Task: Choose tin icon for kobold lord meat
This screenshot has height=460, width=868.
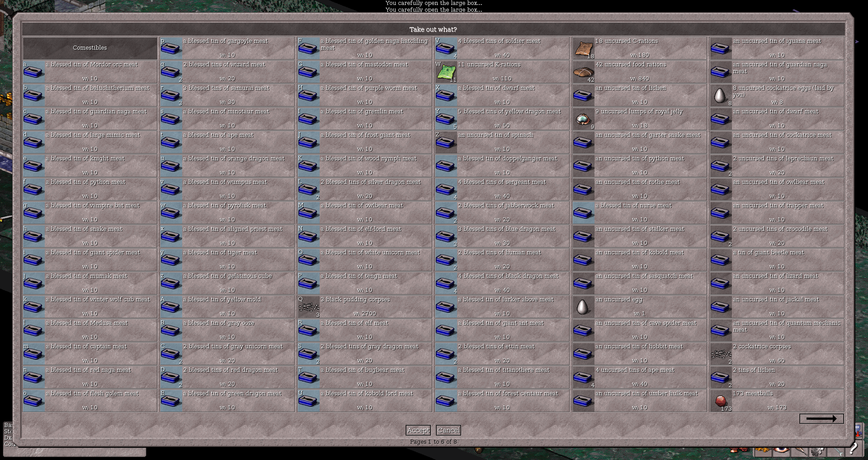Action: click(x=309, y=401)
